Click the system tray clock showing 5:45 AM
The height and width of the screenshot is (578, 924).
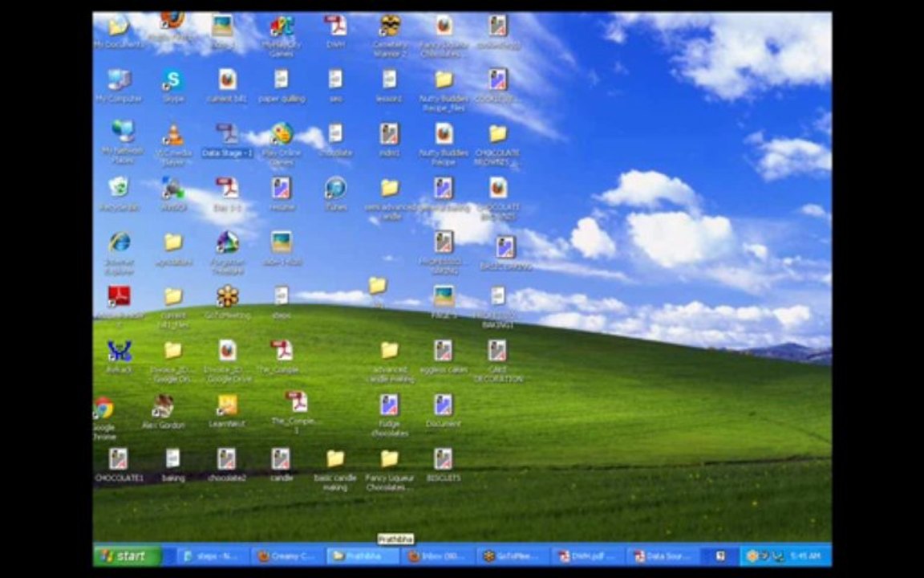pos(805,556)
